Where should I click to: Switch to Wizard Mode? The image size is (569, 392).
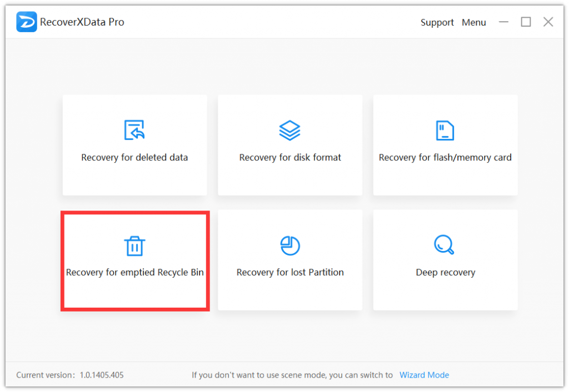pyautogui.click(x=424, y=375)
